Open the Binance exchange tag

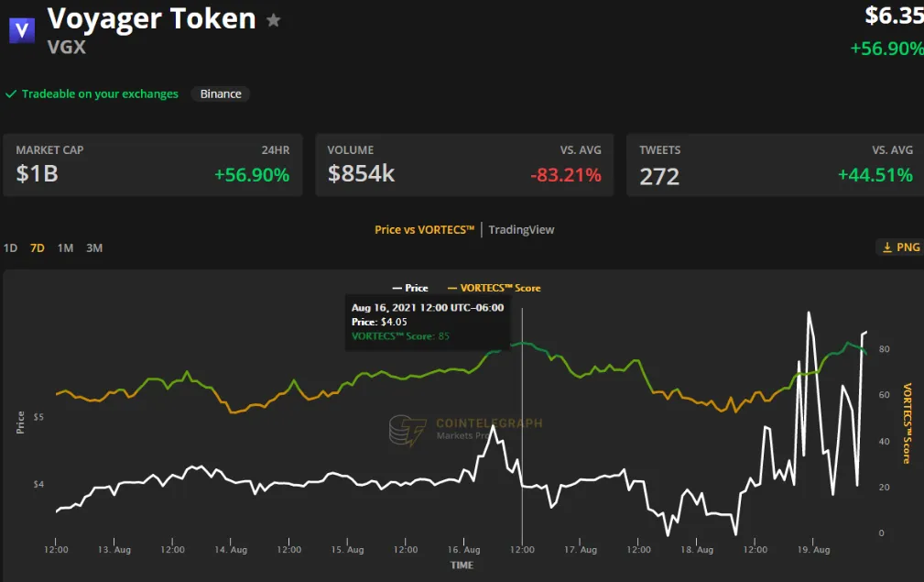pos(221,93)
